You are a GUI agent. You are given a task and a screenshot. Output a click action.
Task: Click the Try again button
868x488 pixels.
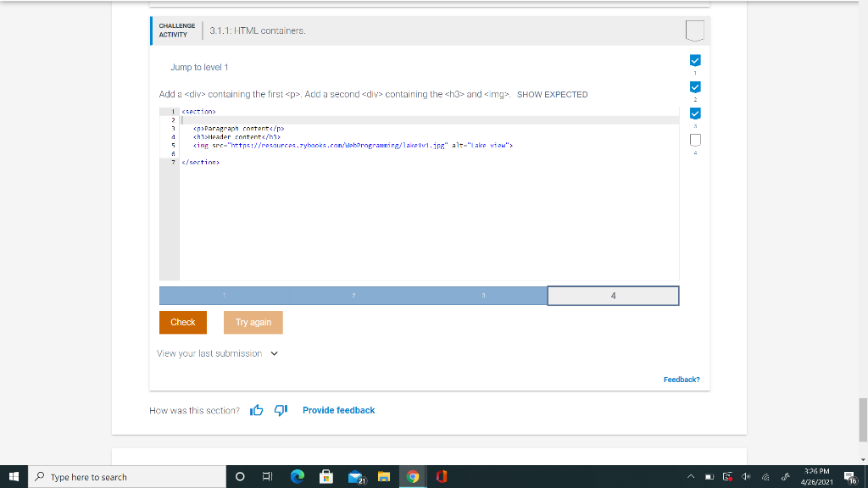tap(253, 323)
